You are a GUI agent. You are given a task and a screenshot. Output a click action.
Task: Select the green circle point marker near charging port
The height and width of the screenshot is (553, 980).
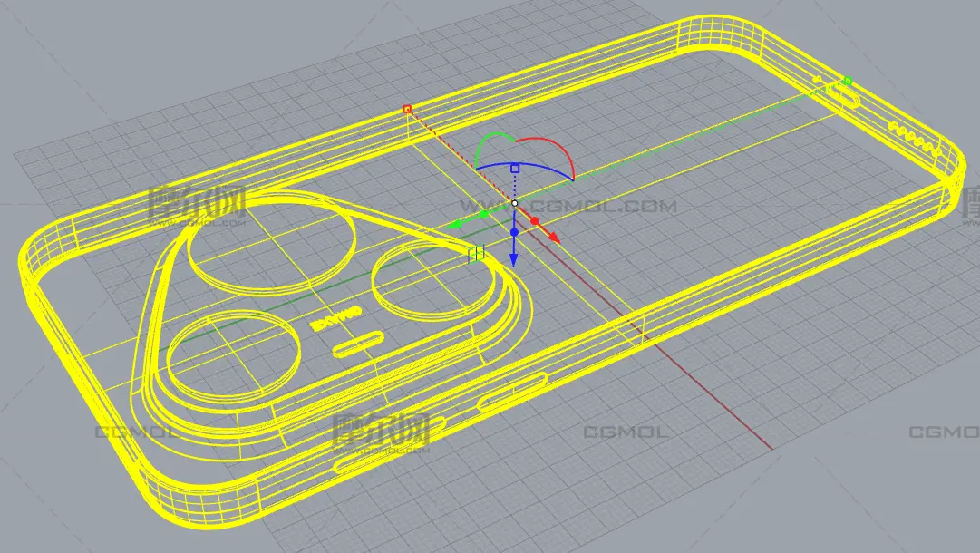point(848,82)
